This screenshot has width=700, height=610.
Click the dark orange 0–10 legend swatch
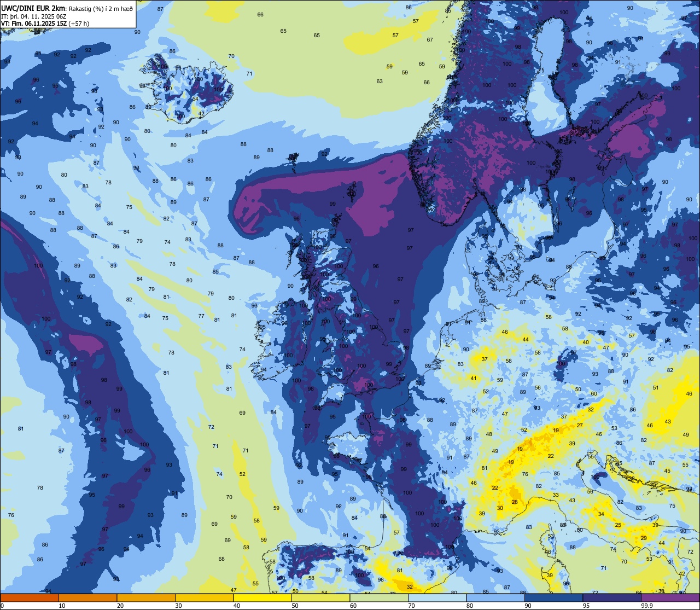[x=30, y=597]
